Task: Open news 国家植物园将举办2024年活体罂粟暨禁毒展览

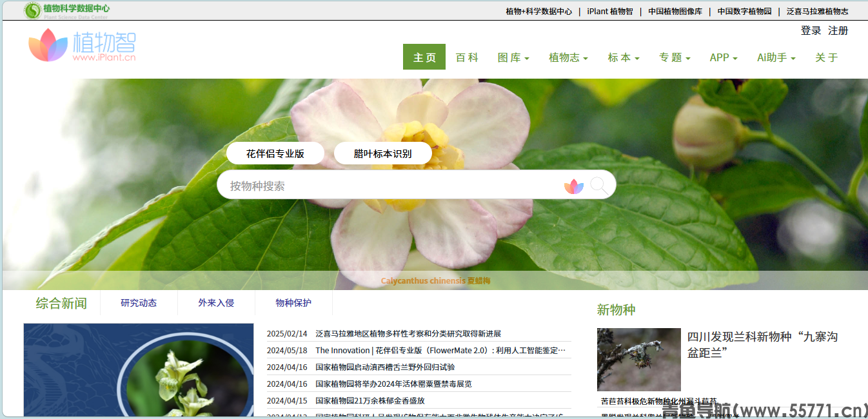Action: [x=393, y=384]
